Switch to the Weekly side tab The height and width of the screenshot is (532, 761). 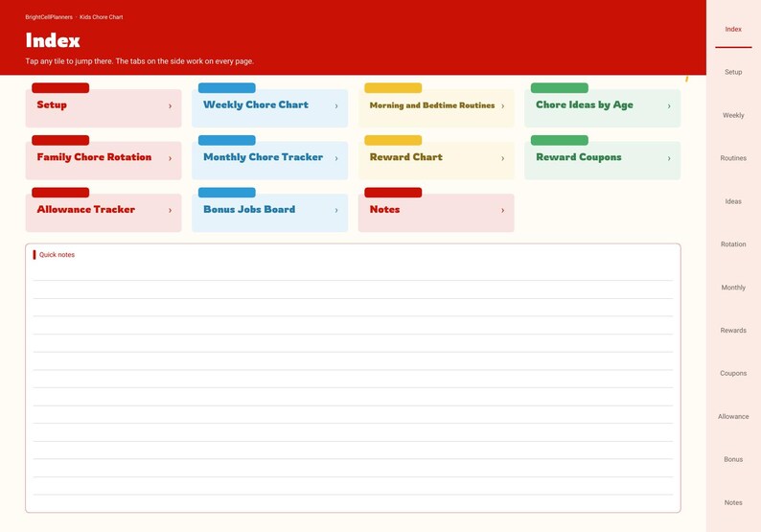tap(733, 115)
